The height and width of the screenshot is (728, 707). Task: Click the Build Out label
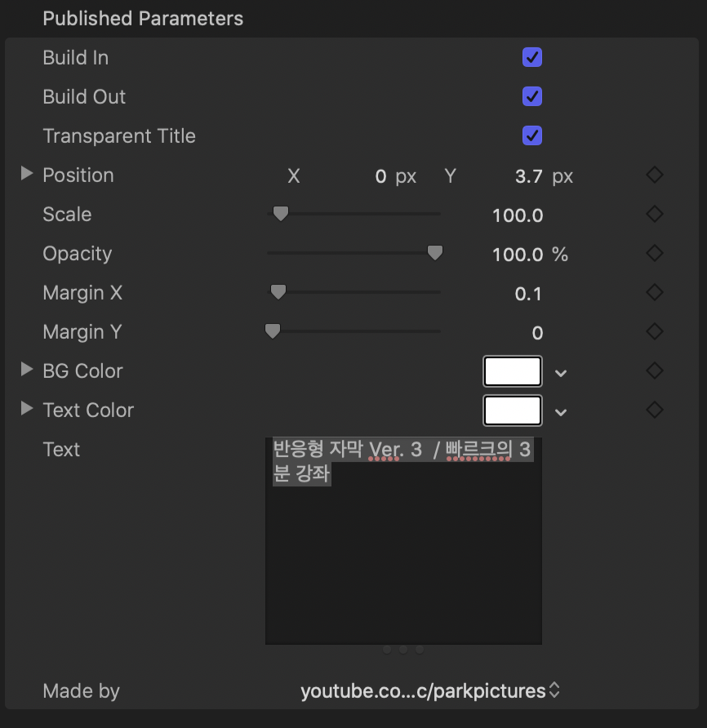[84, 96]
